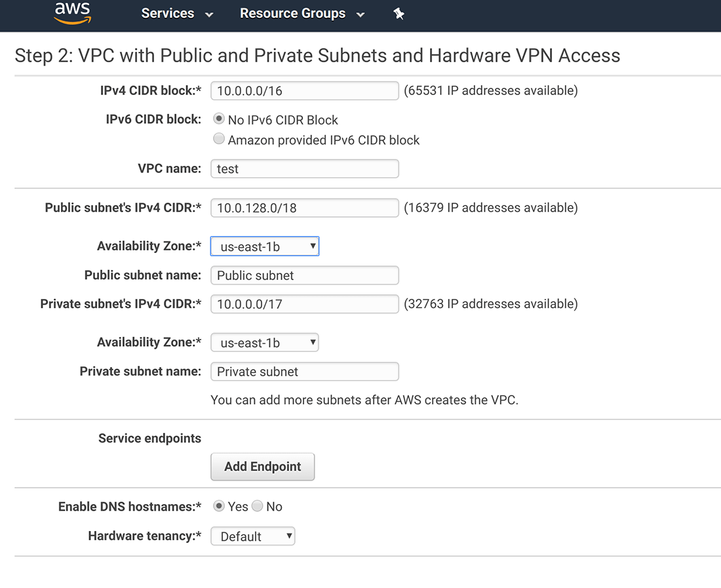721x588 pixels.
Task: Choose Amazon provided IPv6 CIDR block option
Action: 218,138
